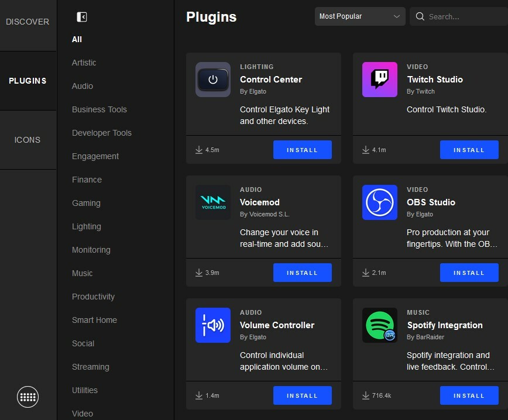Filter plugins by Artistic category
Image resolution: width=508 pixels, height=420 pixels.
[x=84, y=63]
